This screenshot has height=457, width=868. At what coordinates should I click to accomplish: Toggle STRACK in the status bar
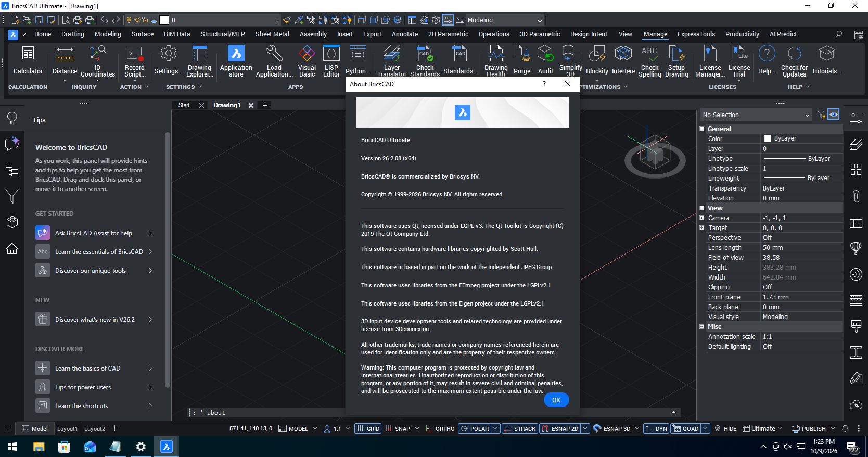click(x=519, y=429)
